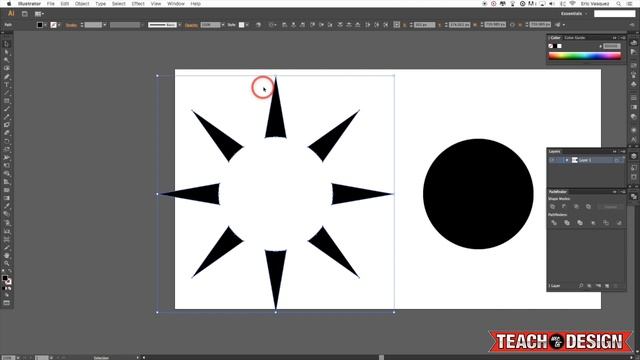Image resolution: width=640 pixels, height=360 pixels.
Task: Toggle visibility of Layer 1
Action: click(x=552, y=160)
